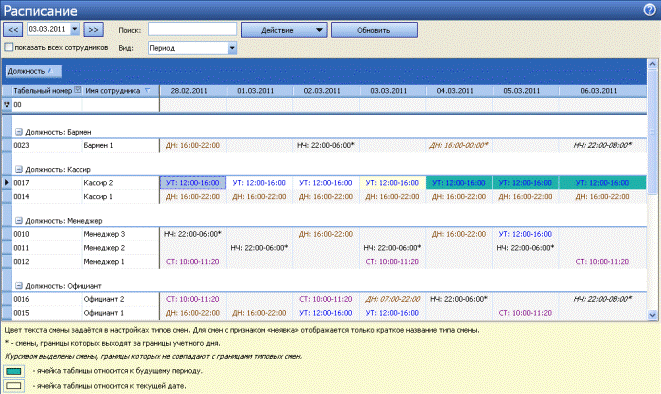This screenshot has width=661, height=394.
Task: Select Менеджер 3 shift НЧ: 22:00-06:00* on 28.02
Action: point(193,234)
